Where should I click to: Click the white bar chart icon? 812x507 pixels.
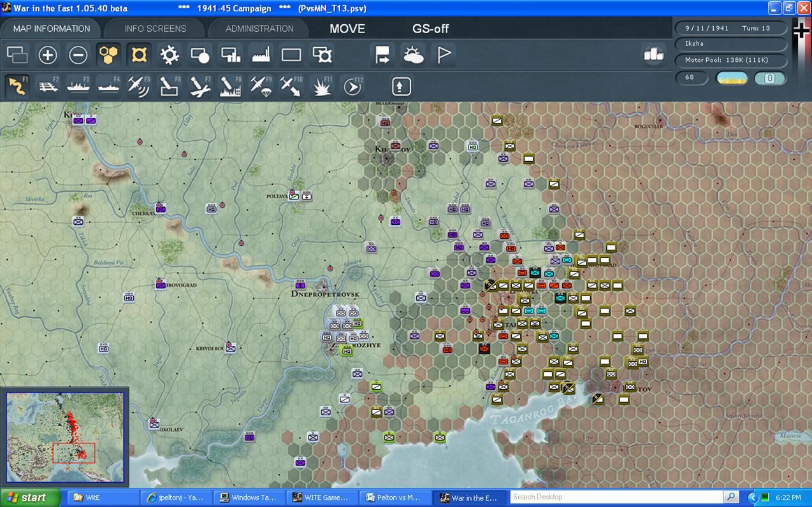pyautogui.click(x=654, y=55)
